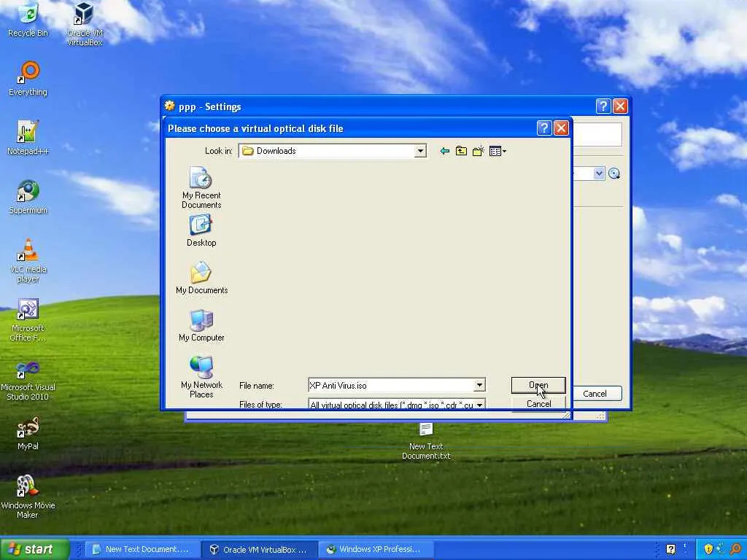Screen dimensions: 747x560
Task: Go to My Network Places in the places bar
Action: click(x=201, y=377)
